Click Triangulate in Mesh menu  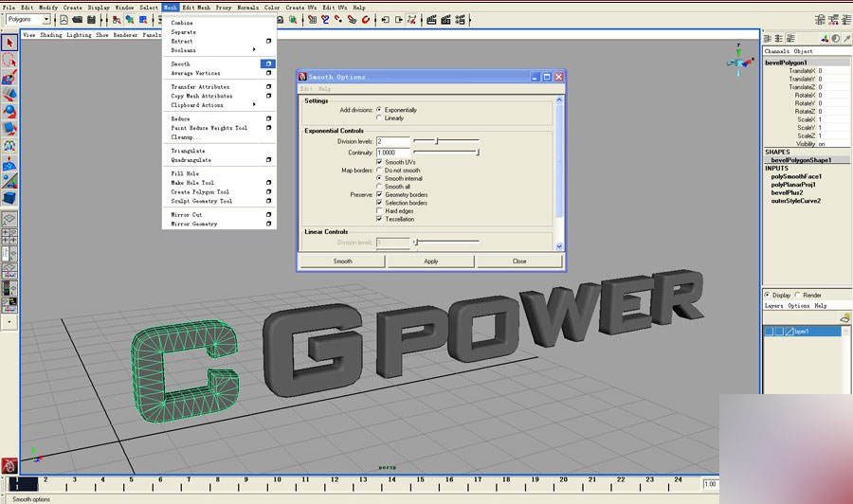(188, 151)
